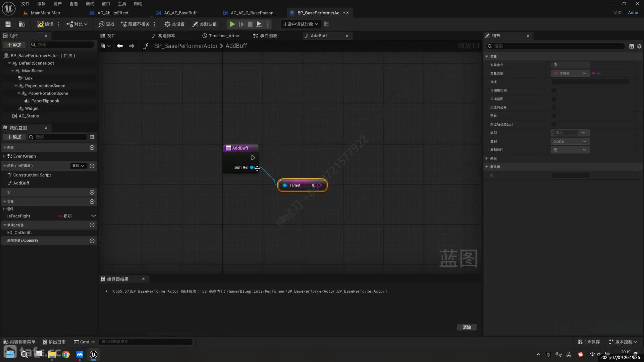
Task: Open Browse to asset in content browser icon
Action: [x=22, y=24]
